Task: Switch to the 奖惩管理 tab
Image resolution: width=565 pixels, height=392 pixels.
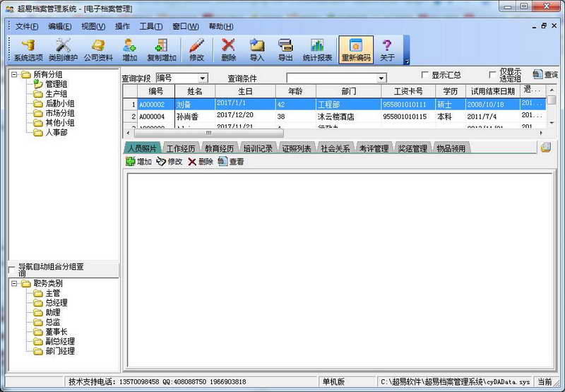Action: click(x=412, y=148)
